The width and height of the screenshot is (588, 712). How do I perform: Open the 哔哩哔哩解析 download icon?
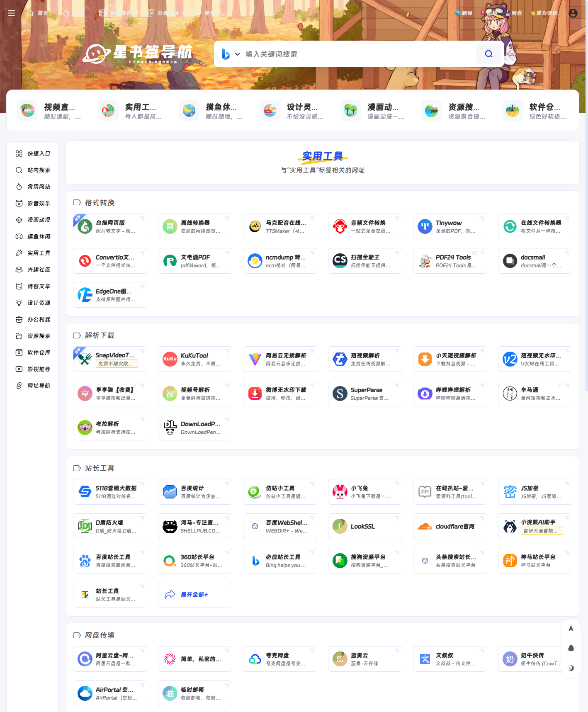tap(425, 394)
